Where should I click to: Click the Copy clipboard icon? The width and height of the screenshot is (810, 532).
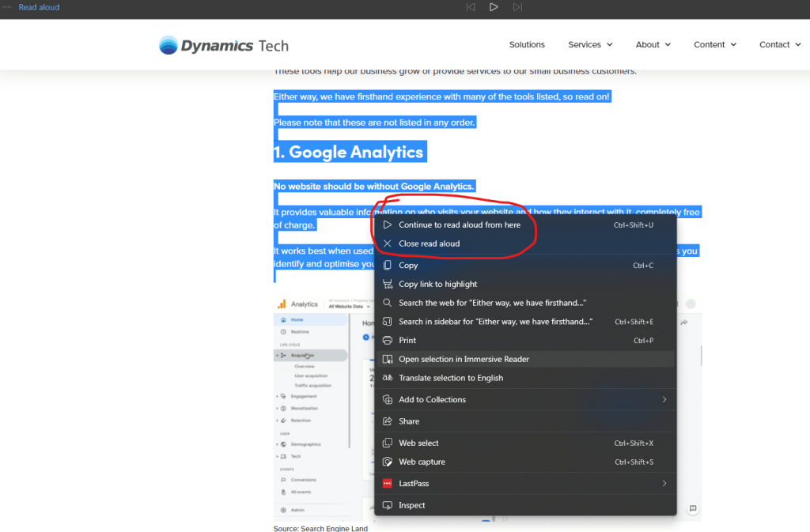coord(388,266)
